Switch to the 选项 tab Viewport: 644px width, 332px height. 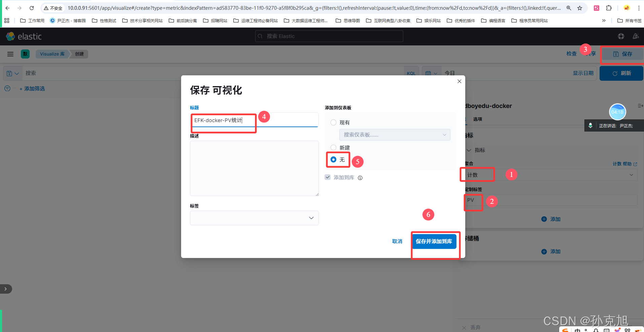pyautogui.click(x=477, y=119)
